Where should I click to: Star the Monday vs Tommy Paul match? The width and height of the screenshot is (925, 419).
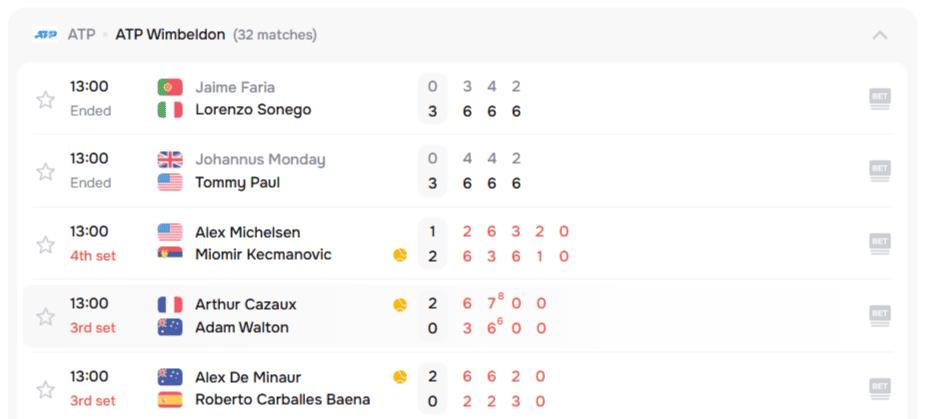[45, 172]
